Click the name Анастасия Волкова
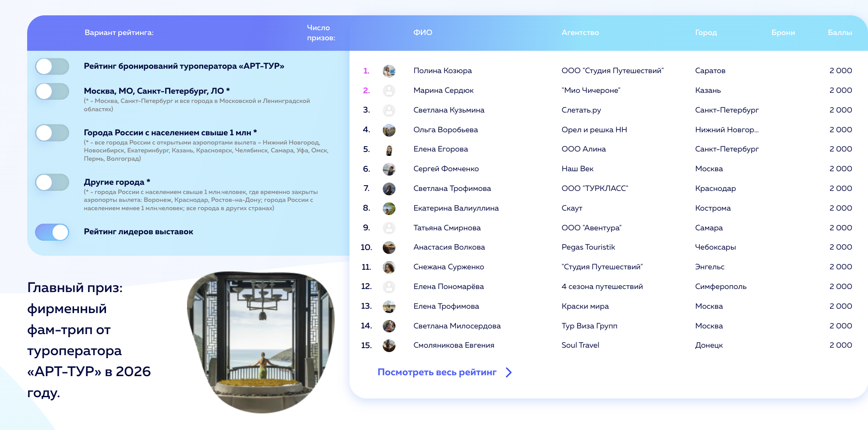 pos(449,247)
